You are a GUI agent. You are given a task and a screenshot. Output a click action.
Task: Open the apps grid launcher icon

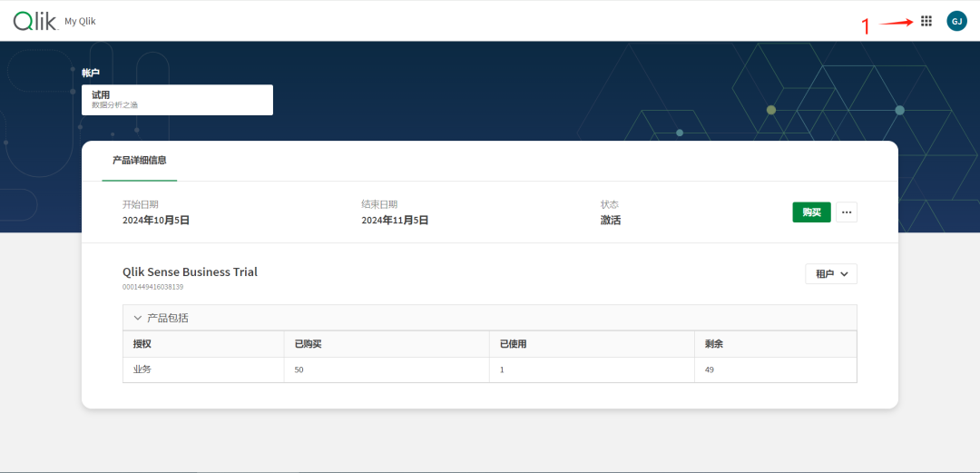[926, 21]
